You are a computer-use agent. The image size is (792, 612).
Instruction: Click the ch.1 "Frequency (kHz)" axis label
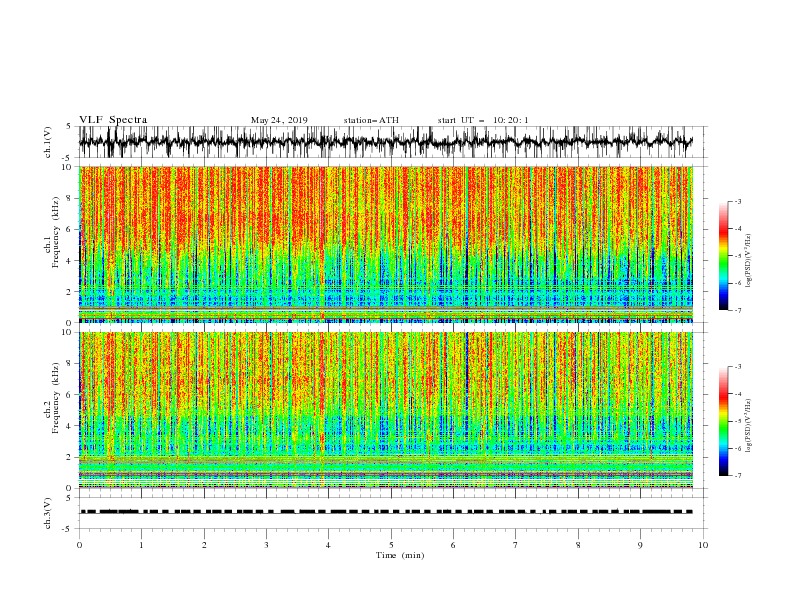(55, 230)
